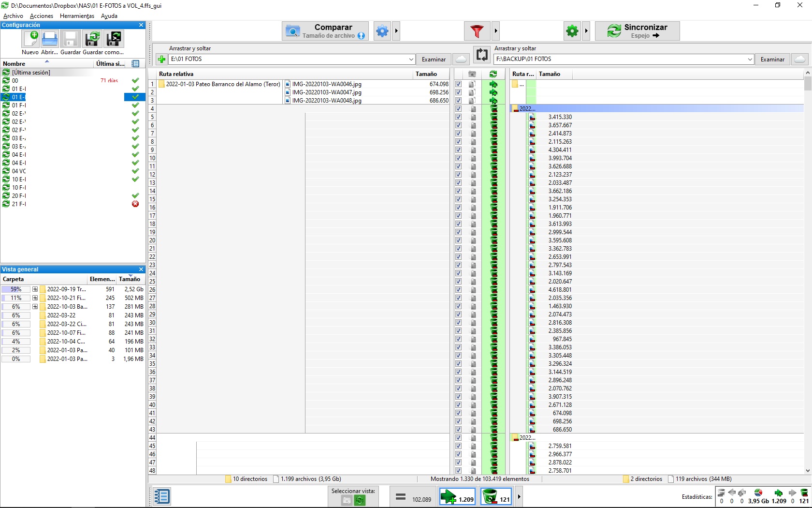The height and width of the screenshot is (508, 812).
Task: Uncheck row 2 checkbox for WA0047.jpg
Action: click(458, 92)
